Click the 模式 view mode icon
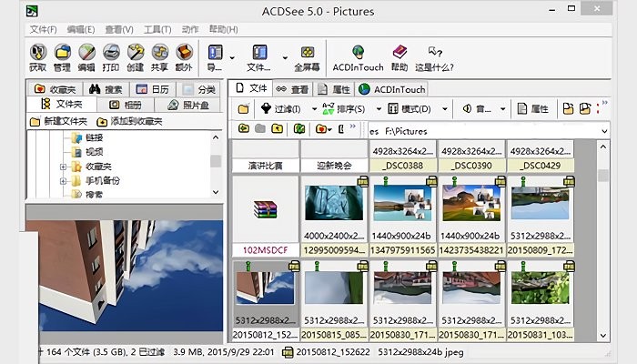637x364 pixels. 393,108
